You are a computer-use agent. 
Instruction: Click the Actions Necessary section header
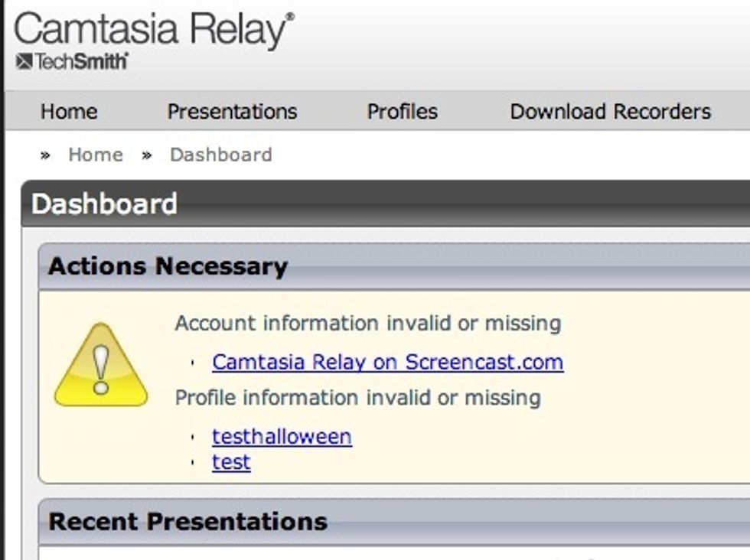pos(168,266)
